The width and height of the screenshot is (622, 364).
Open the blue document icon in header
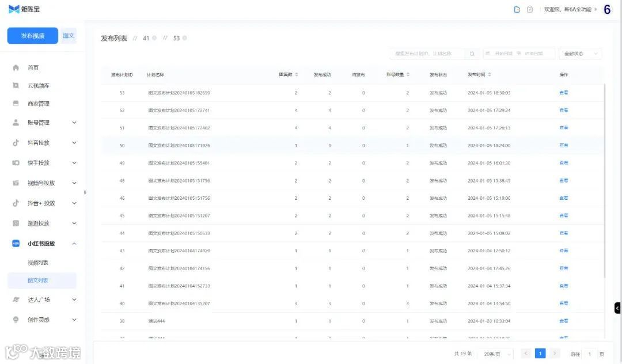pos(517,10)
